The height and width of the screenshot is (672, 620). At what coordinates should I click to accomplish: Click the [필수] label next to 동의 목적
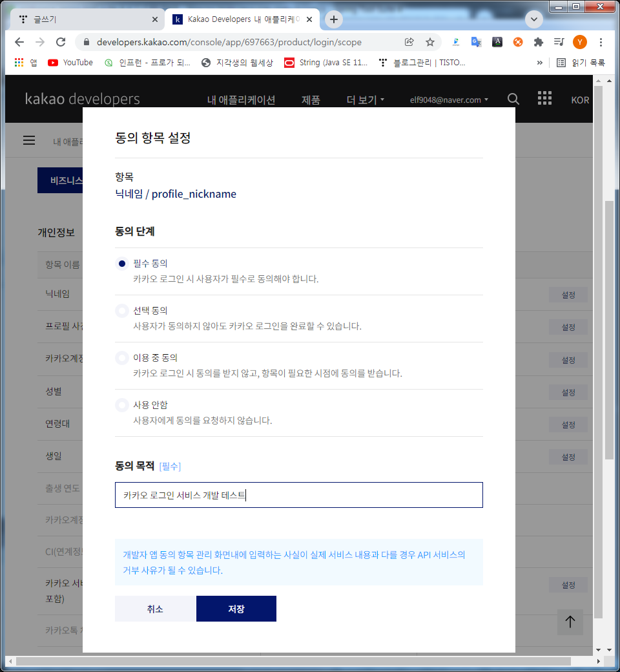coord(170,467)
